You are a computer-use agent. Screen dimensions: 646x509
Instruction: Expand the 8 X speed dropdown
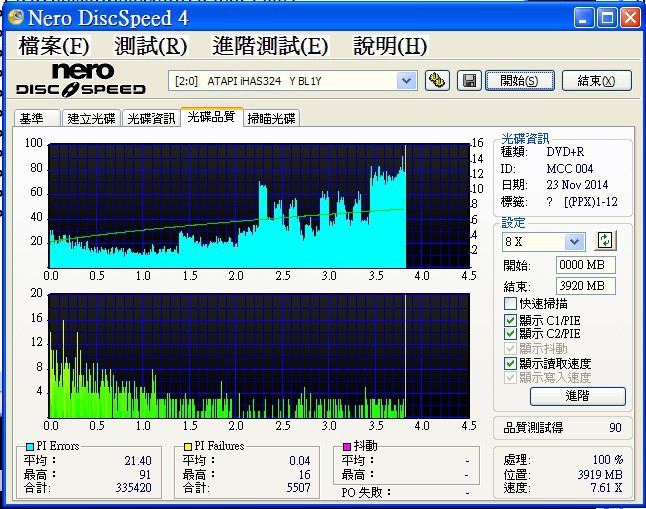point(574,242)
